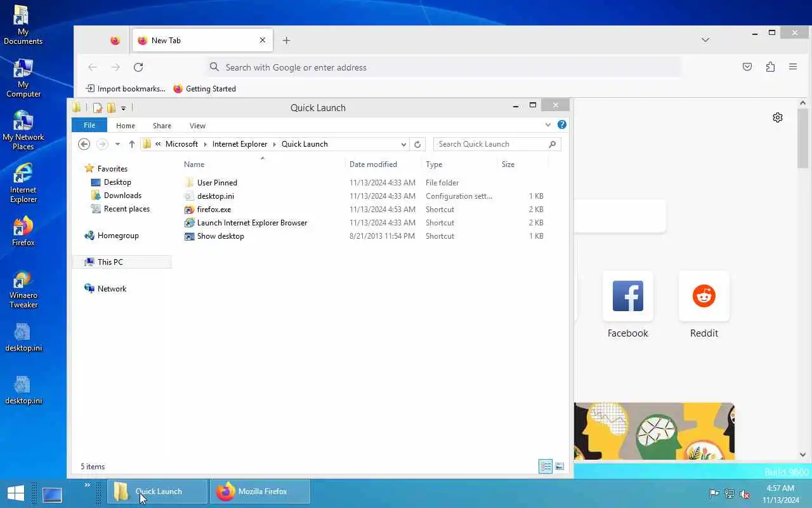Viewport: 812px width, 508px height.
Task: Open Getting Started bookmark
Action: [205, 89]
